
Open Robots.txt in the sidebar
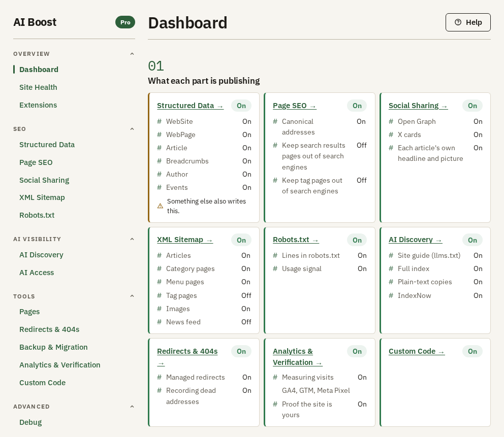(37, 215)
